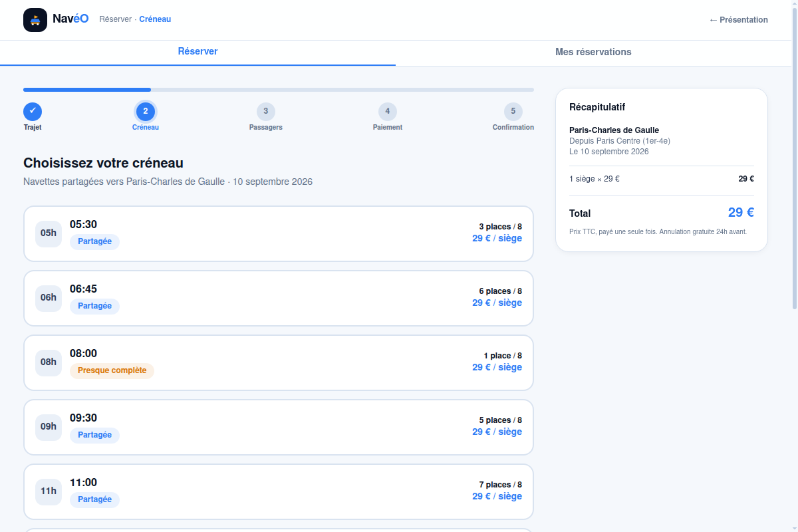The image size is (798, 532).
Task: Click 'Le 10 septembre 2026' summary date
Action: (609, 152)
